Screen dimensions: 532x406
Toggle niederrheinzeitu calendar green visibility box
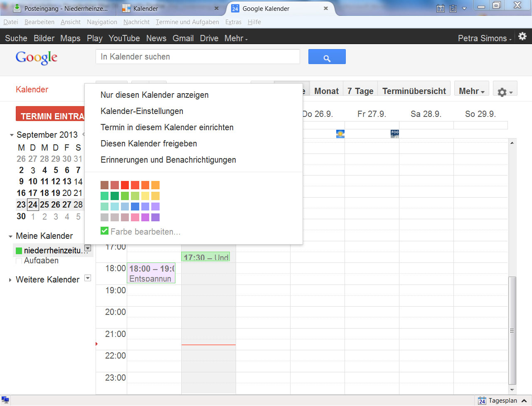[19, 250]
